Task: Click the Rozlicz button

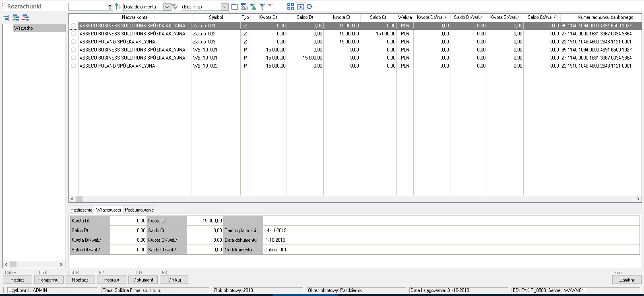Action: tap(17, 280)
